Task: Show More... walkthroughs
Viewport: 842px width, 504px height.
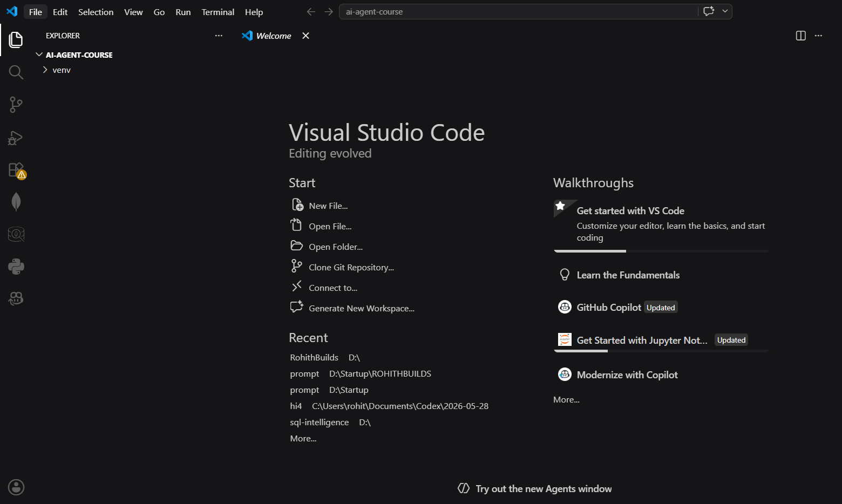Action: coord(566,399)
